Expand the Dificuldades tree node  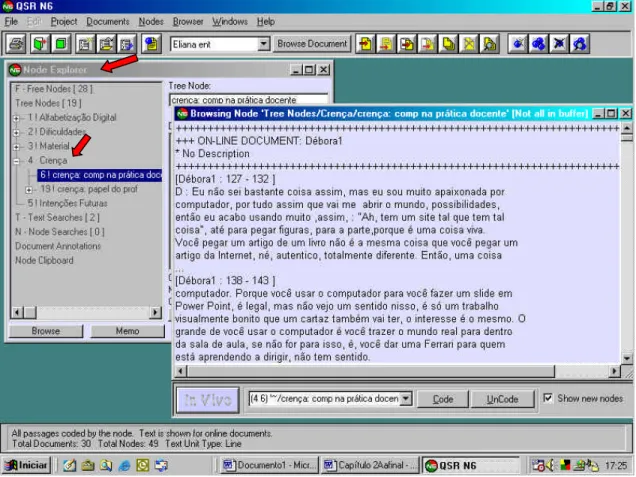[x=16, y=133]
